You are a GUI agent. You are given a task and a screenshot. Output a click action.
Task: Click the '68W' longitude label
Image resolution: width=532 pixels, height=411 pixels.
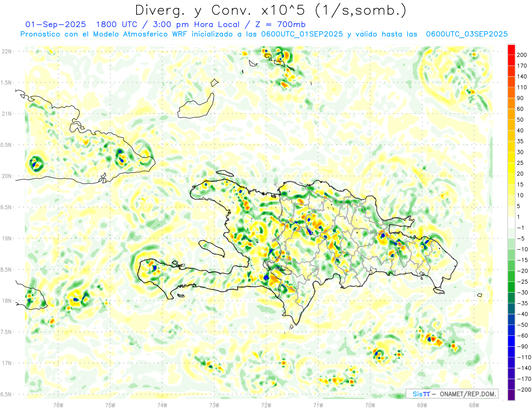click(474, 405)
